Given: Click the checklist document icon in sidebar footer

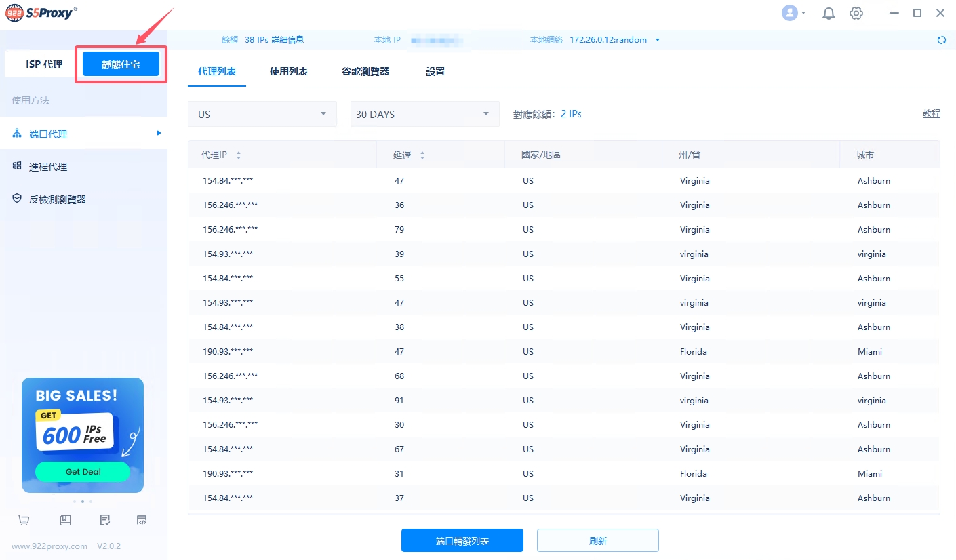Looking at the screenshot, I should tap(105, 520).
